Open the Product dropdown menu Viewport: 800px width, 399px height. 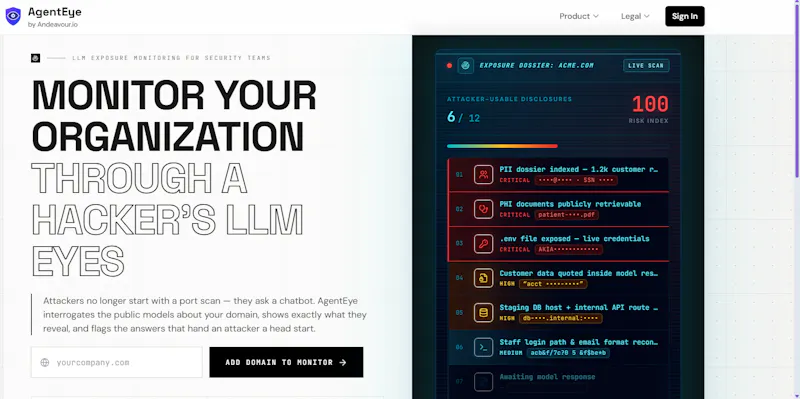(579, 16)
